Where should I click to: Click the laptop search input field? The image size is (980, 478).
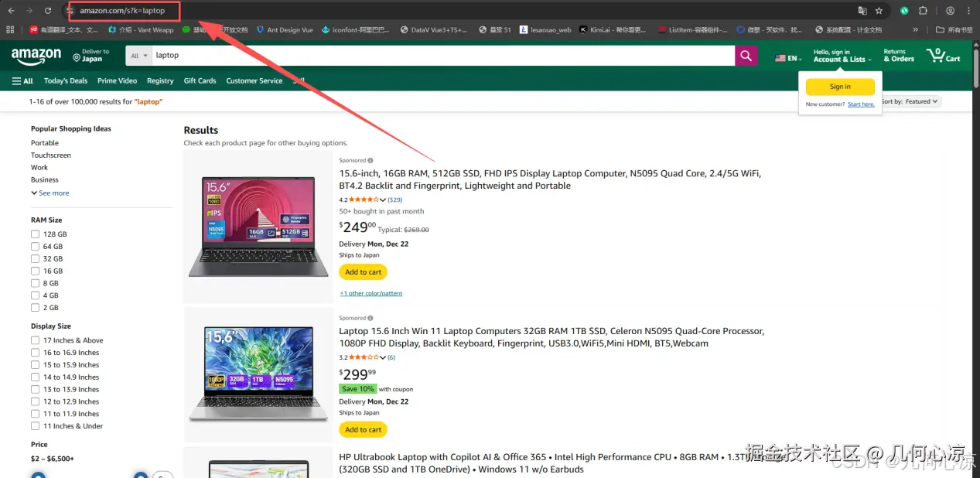click(442, 56)
